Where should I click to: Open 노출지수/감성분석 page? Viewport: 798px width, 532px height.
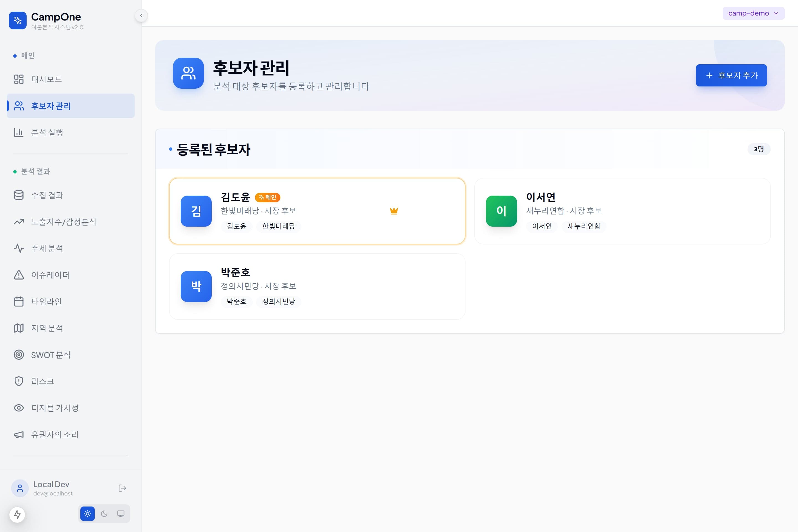click(x=71, y=222)
